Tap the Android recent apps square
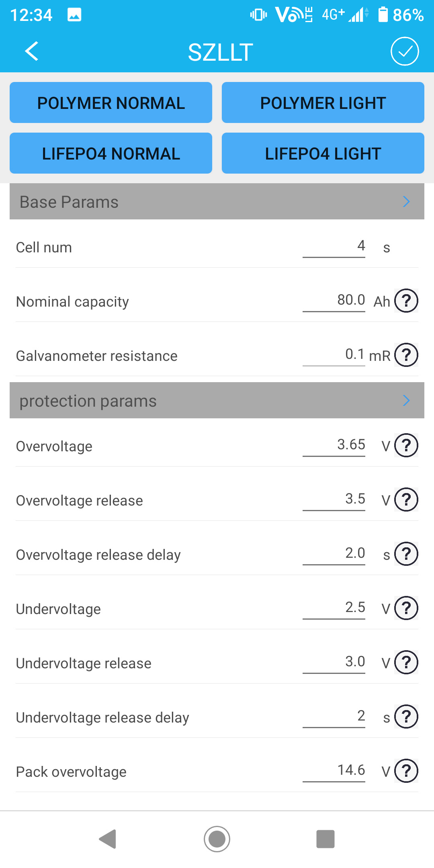 [325, 839]
